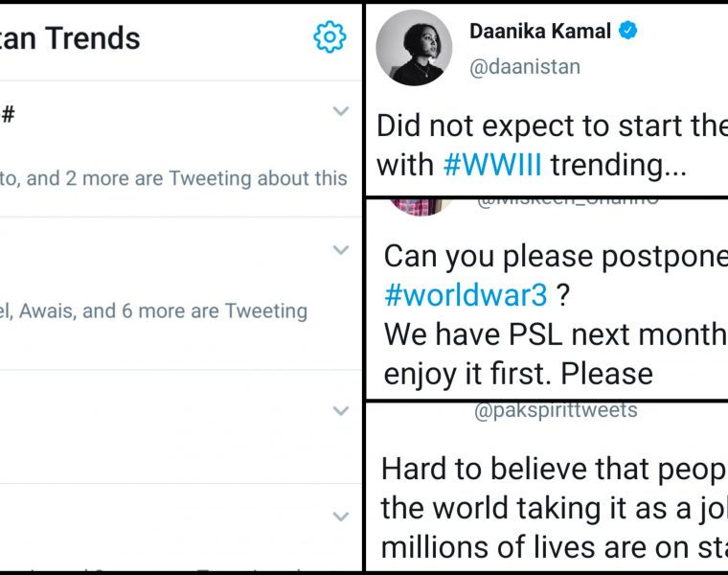
Task: Open the trends settings gear icon
Action: click(330, 37)
